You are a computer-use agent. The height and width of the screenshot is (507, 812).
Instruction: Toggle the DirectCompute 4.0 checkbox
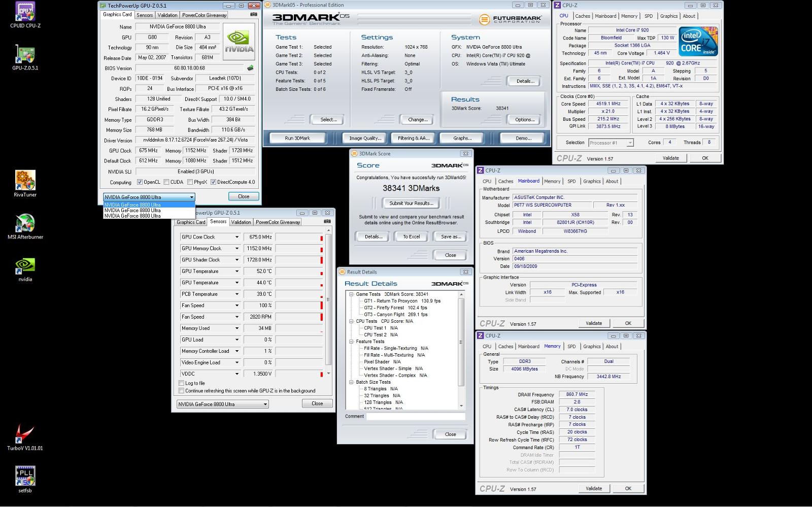click(x=214, y=182)
